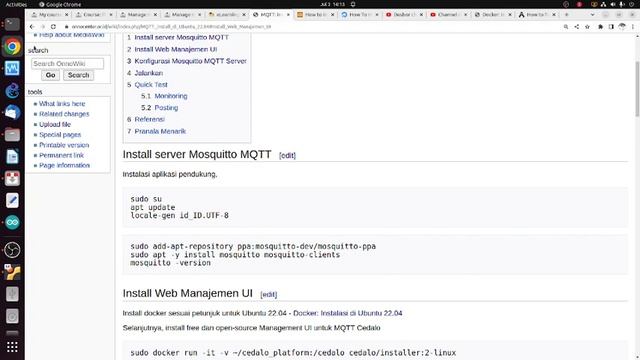The height and width of the screenshot is (360, 640).
Task: Open the Files manager dock icon
Action: tap(12, 134)
